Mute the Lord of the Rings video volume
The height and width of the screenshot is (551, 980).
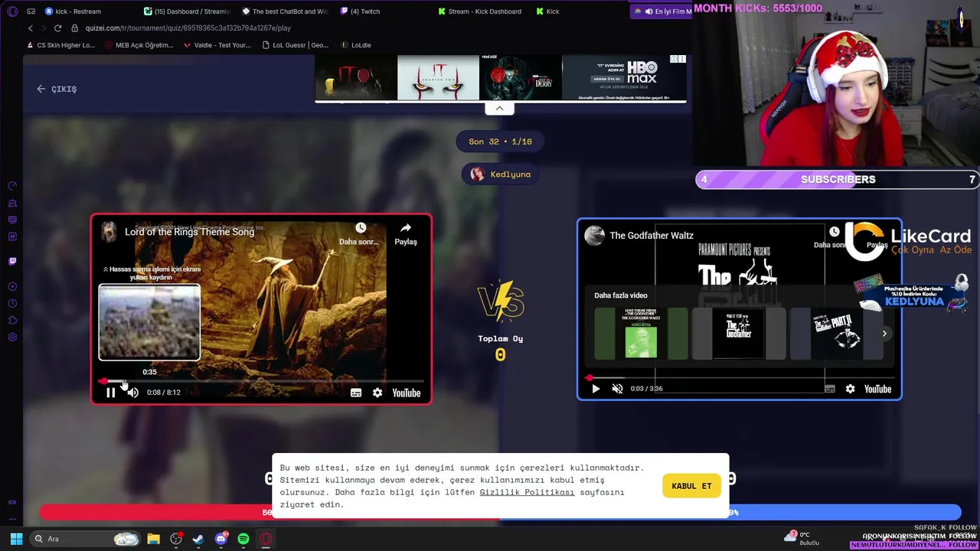[x=133, y=393]
